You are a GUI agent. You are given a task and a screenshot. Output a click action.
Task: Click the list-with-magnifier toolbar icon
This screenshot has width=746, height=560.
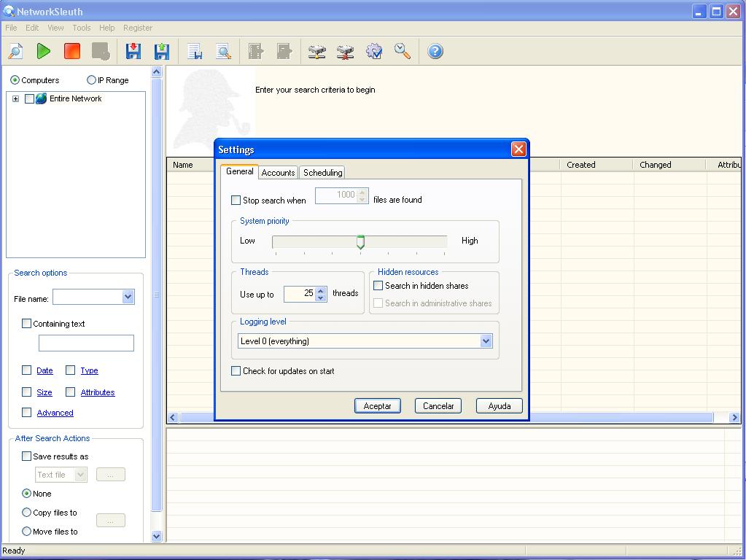point(223,51)
